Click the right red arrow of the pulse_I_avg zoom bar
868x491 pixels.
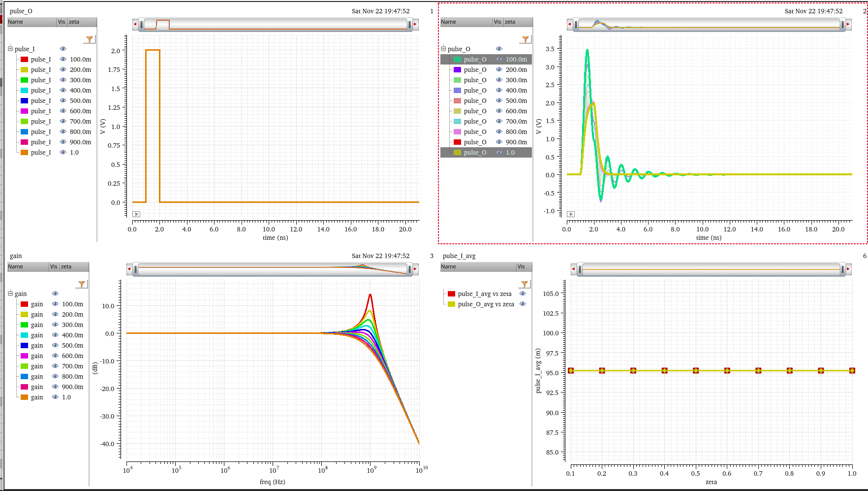(x=848, y=269)
